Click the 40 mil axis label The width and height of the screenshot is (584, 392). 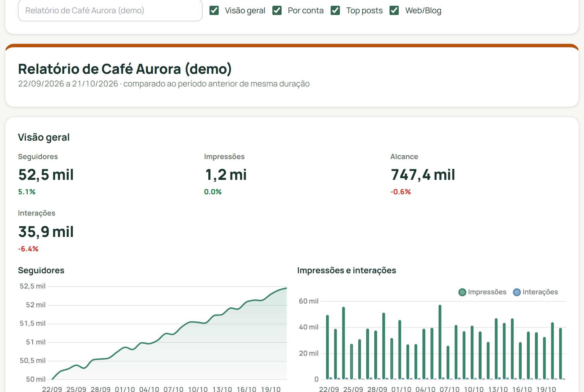309,327
